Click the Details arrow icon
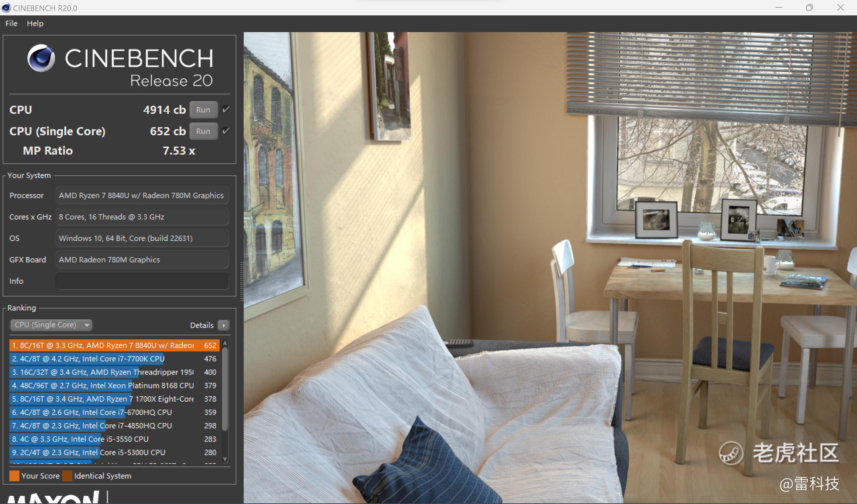This screenshot has height=504, width=857. click(223, 325)
